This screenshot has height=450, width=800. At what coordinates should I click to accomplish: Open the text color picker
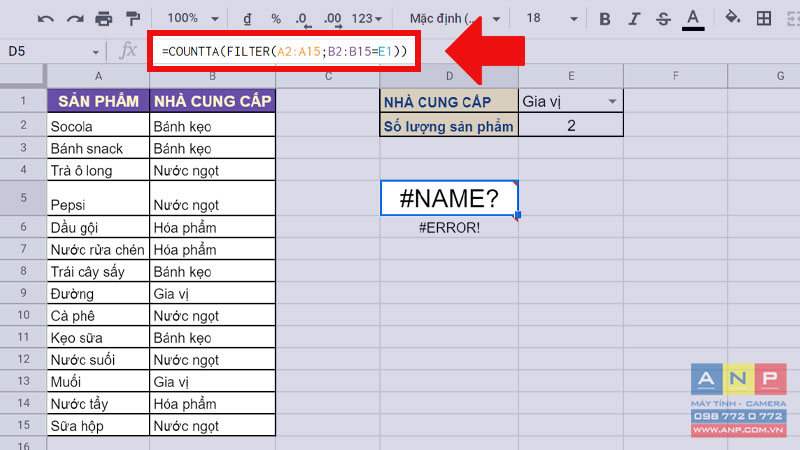(693, 19)
